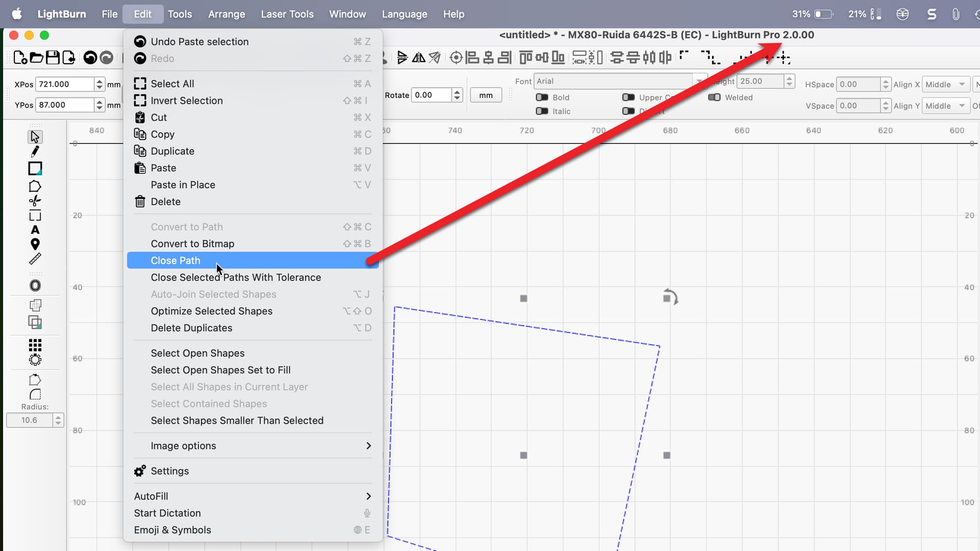The width and height of the screenshot is (980, 551).
Task: Turn on Italic text styling
Action: 542,111
